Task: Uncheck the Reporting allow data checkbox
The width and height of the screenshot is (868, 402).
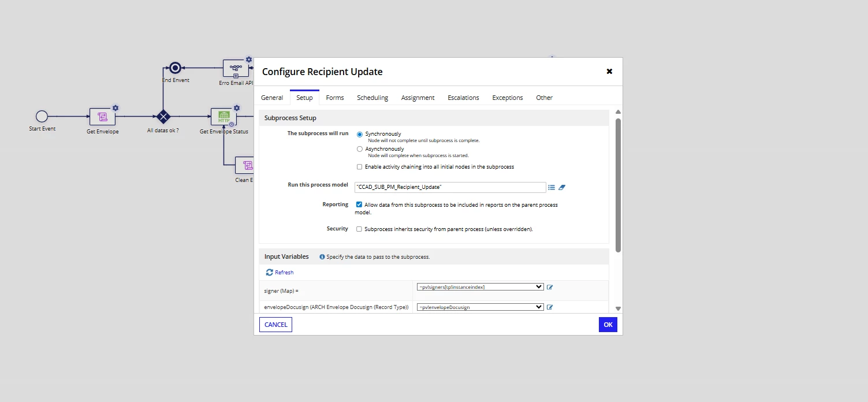Action: pos(359,204)
